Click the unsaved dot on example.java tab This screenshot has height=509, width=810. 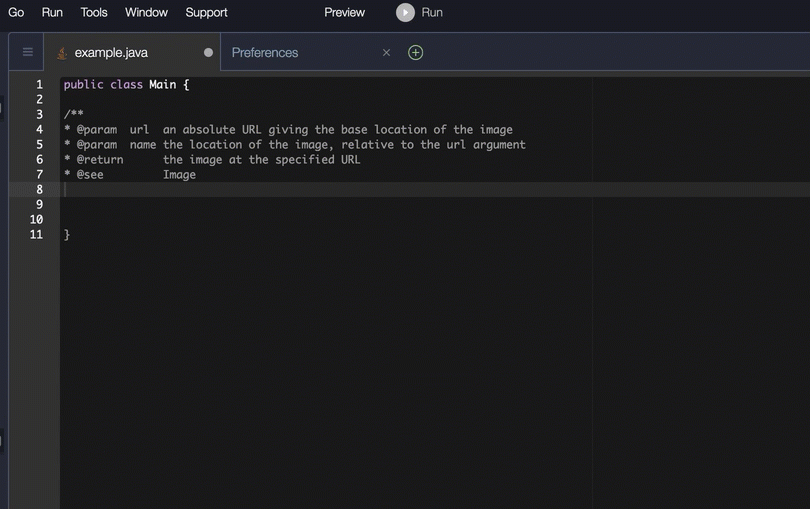point(208,53)
